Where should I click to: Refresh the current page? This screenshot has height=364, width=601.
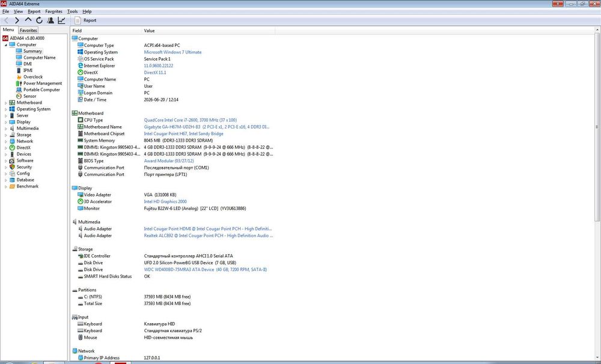(x=39, y=20)
